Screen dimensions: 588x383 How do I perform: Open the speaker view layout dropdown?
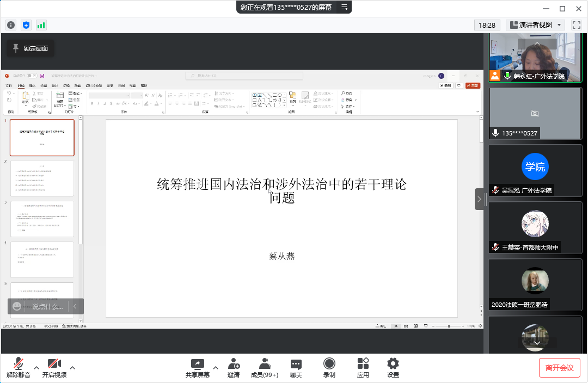[536, 25]
